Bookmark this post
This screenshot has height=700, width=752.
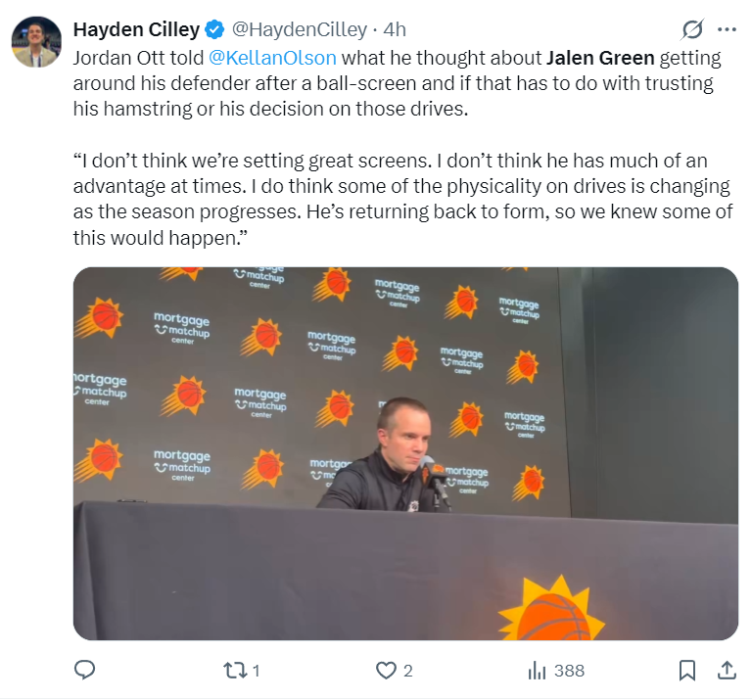[x=686, y=670]
